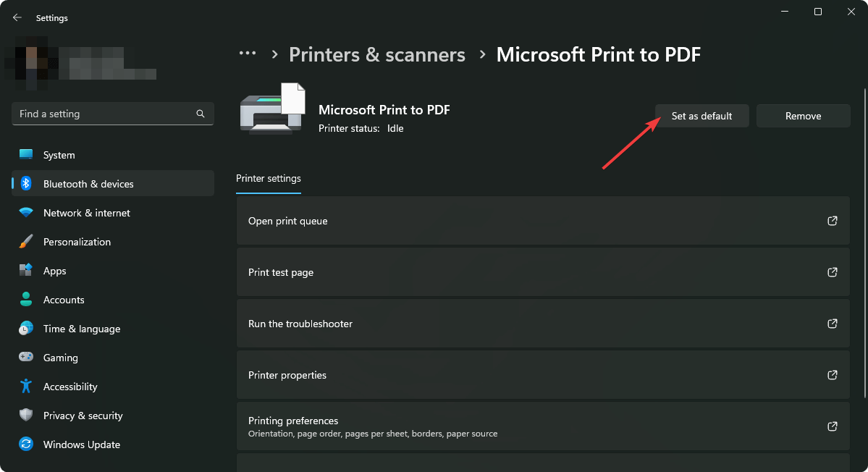Screen dimensions: 868x472
Task: Click the Remove printer button
Action: point(804,116)
